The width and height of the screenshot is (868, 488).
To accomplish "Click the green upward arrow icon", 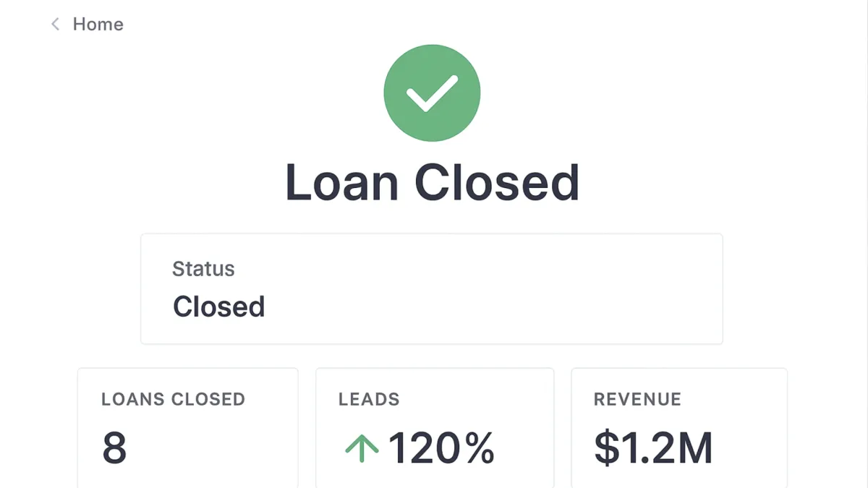I will (362, 448).
